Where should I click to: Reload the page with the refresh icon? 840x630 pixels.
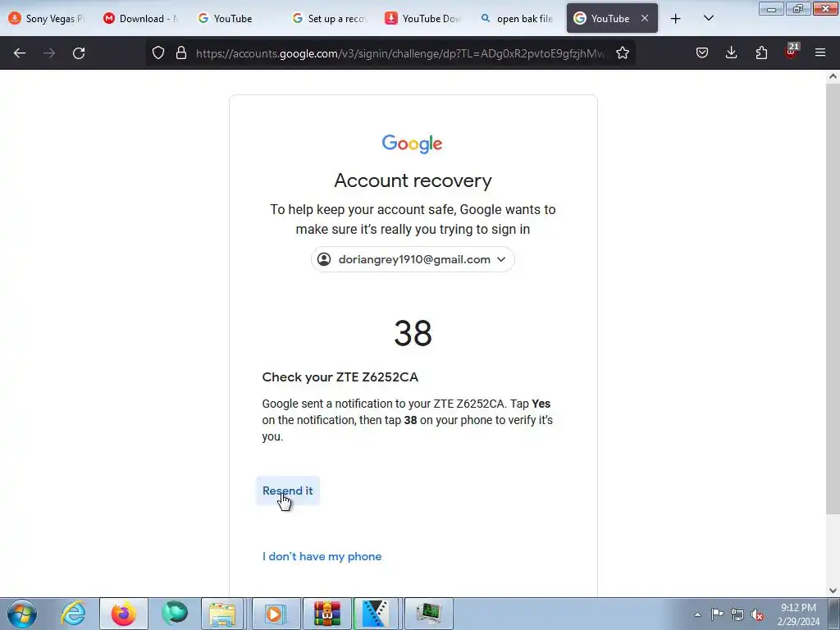coord(79,53)
